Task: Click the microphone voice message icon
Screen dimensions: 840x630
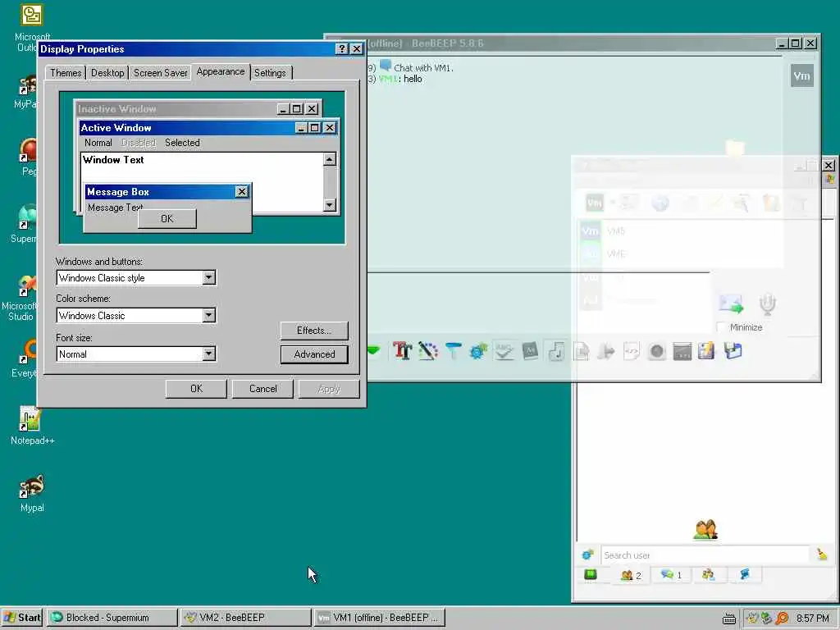Action: point(768,304)
